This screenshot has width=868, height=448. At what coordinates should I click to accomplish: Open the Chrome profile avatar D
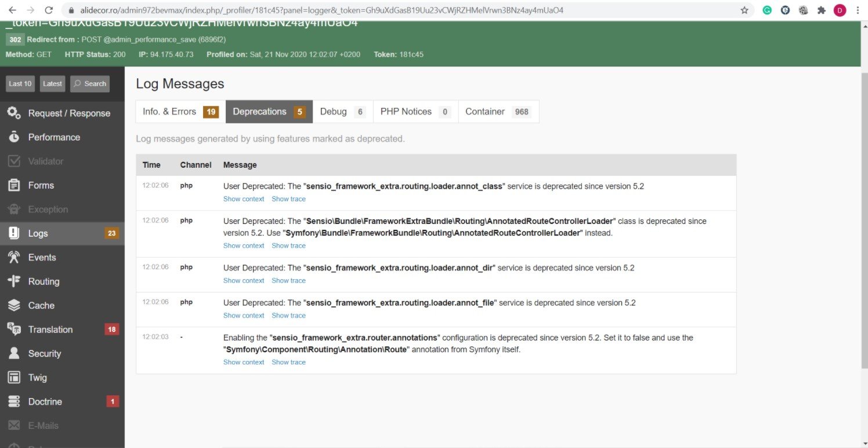pyautogui.click(x=840, y=10)
